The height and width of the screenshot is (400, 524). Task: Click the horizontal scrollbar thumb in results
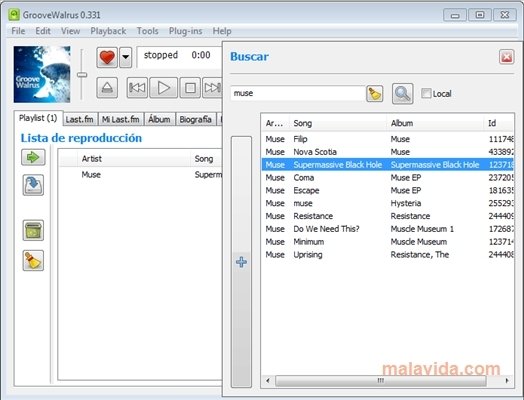(x=380, y=381)
